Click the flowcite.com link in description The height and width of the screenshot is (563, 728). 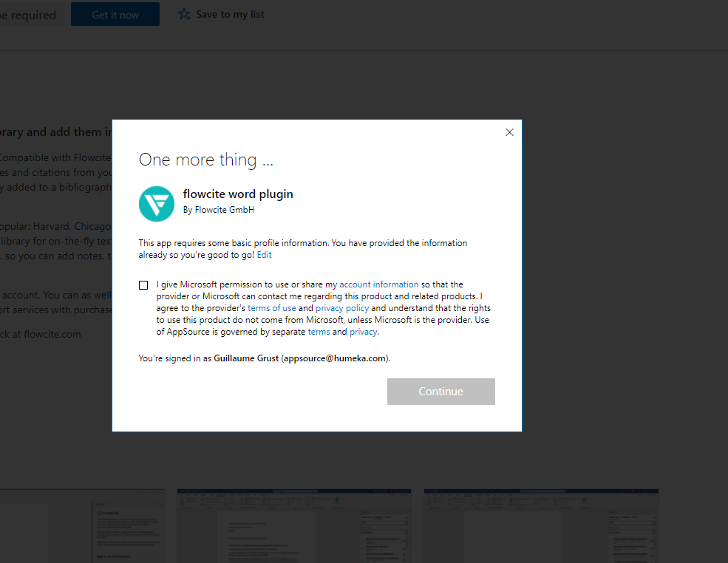[x=52, y=333]
